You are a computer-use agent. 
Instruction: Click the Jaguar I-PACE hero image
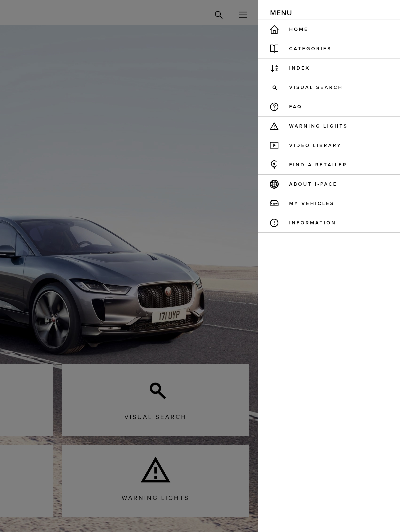coord(129,194)
